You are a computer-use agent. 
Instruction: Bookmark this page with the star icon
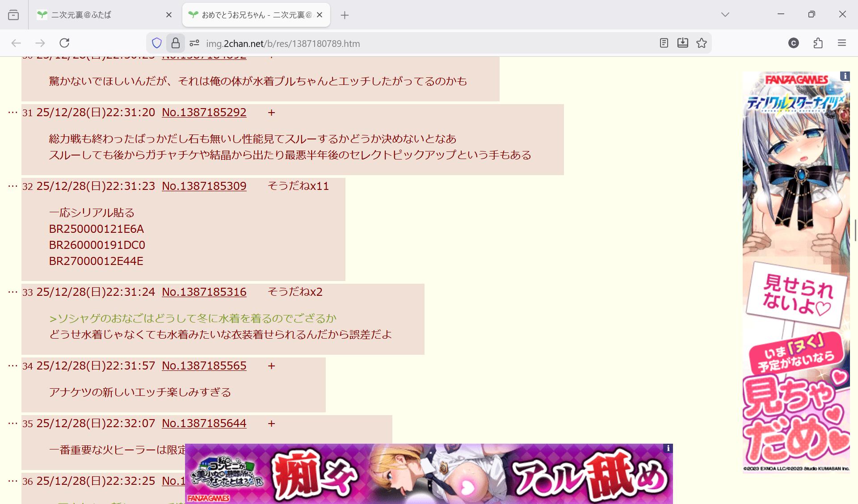tap(702, 43)
